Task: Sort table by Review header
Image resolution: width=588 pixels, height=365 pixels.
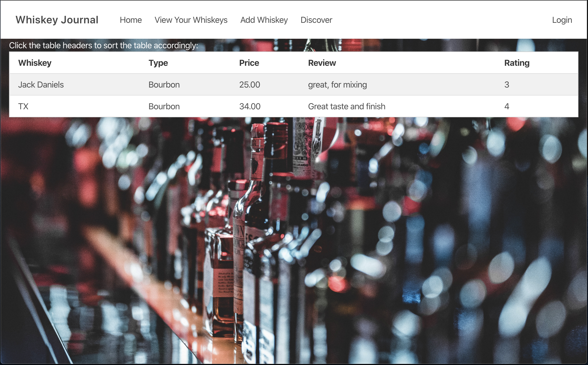Action: 322,63
